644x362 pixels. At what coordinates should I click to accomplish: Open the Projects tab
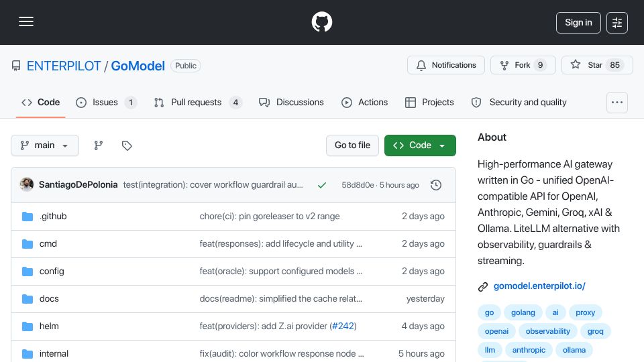pyautogui.click(x=429, y=102)
